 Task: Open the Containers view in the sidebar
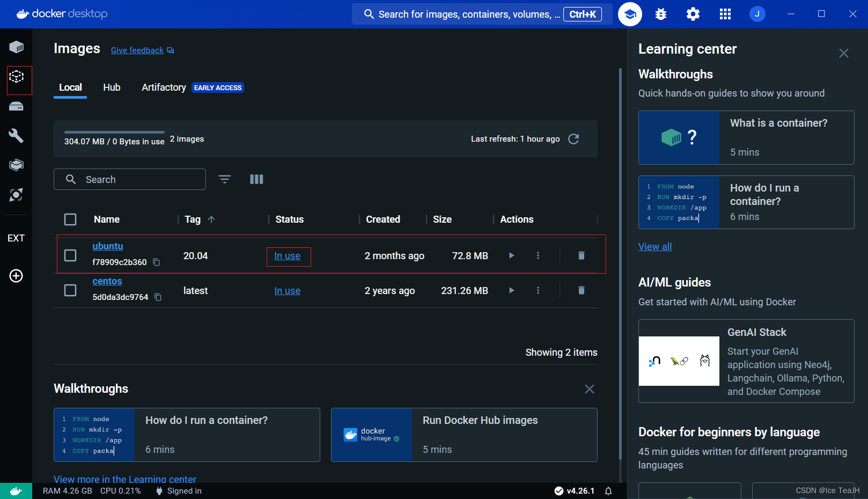(x=17, y=47)
